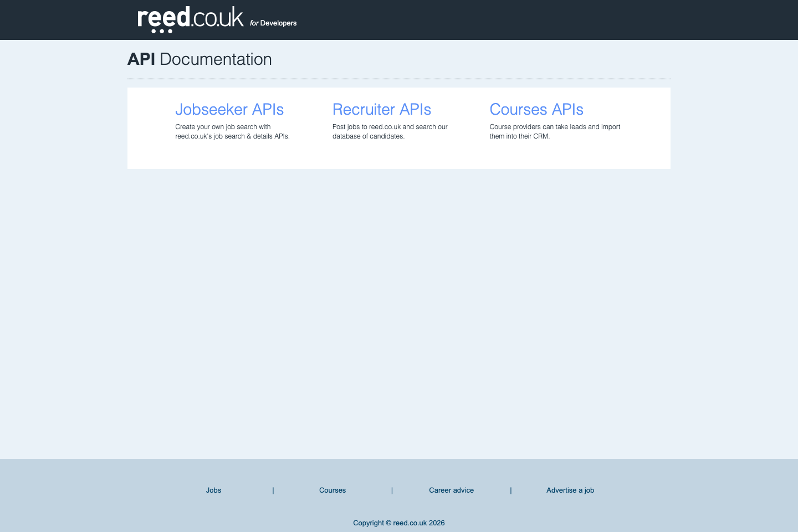The image size is (798, 532).
Task: Select the Jobseeker APIs description text
Action: 232,131
